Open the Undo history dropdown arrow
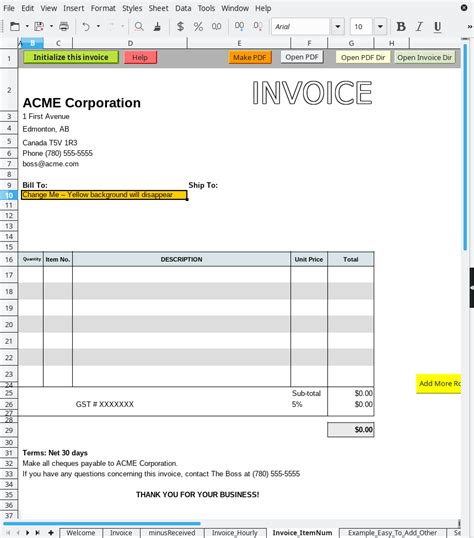Screen dimensions: 474x538 coord(98,26)
